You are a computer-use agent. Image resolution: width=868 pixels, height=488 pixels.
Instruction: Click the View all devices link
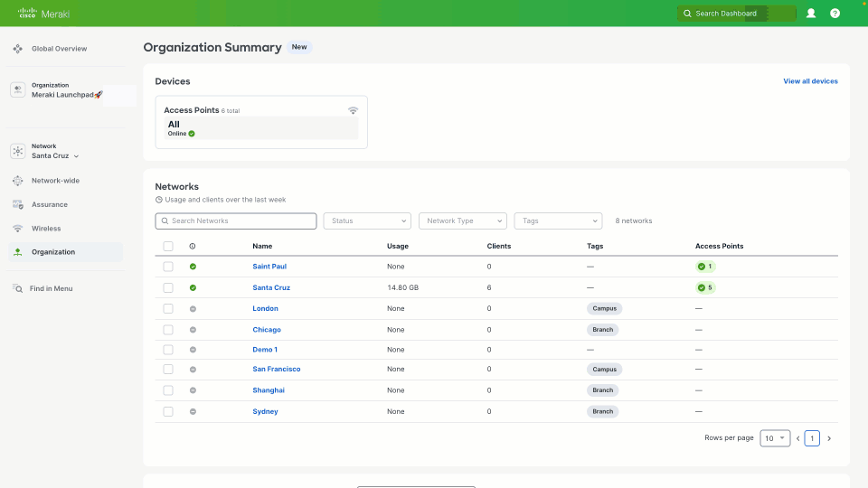point(810,81)
